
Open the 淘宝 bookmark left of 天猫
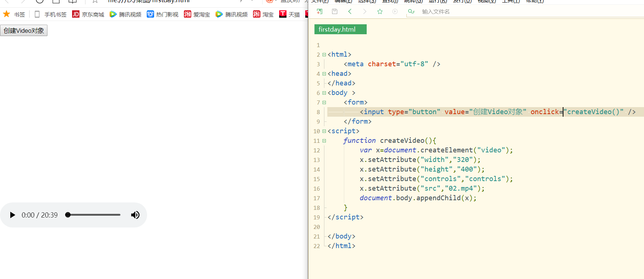[263, 14]
